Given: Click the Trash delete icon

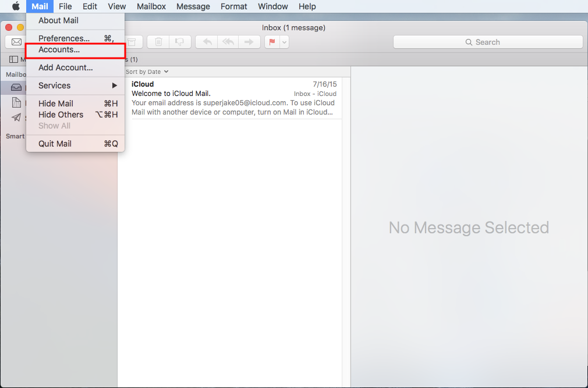Looking at the screenshot, I should (158, 42).
